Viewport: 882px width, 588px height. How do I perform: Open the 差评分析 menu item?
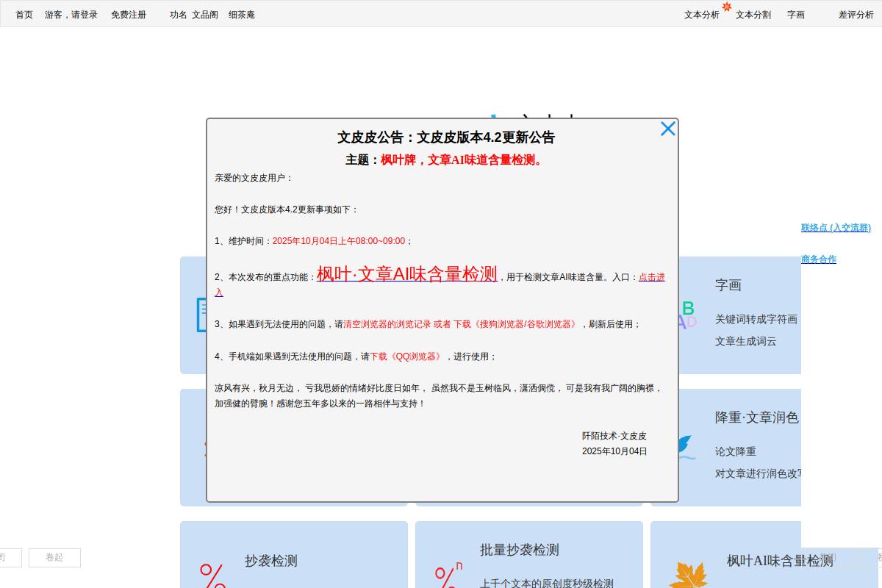click(856, 15)
